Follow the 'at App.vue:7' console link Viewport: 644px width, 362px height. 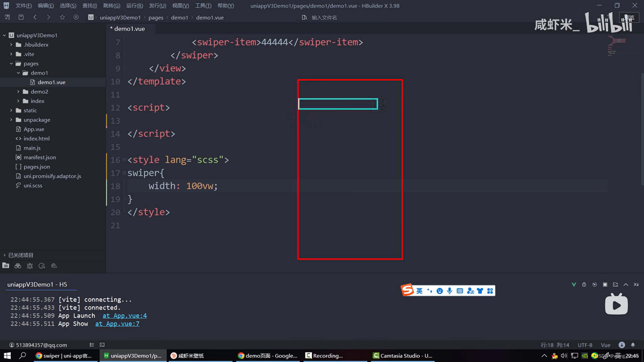click(117, 324)
